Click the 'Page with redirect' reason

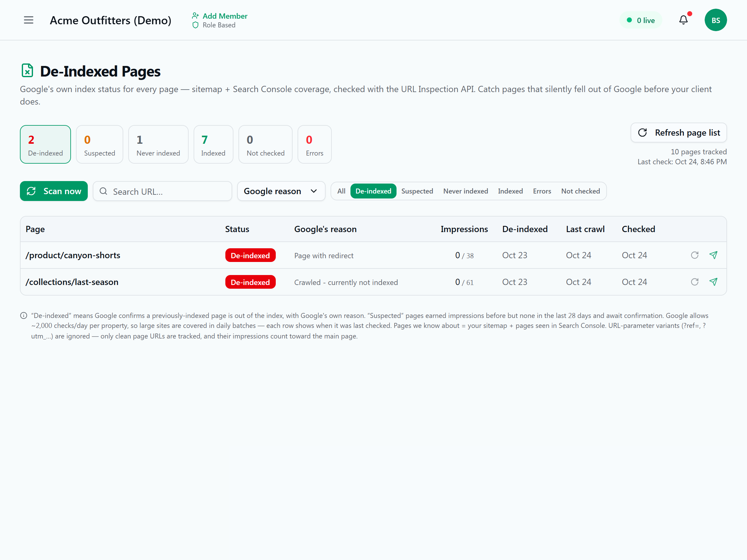pos(323,255)
